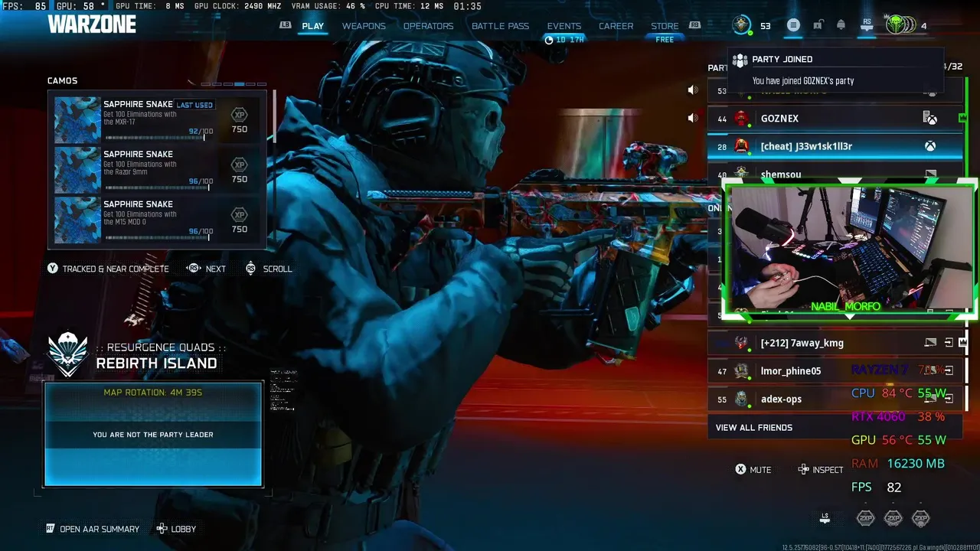Open the CAREER tab

[x=616, y=26]
